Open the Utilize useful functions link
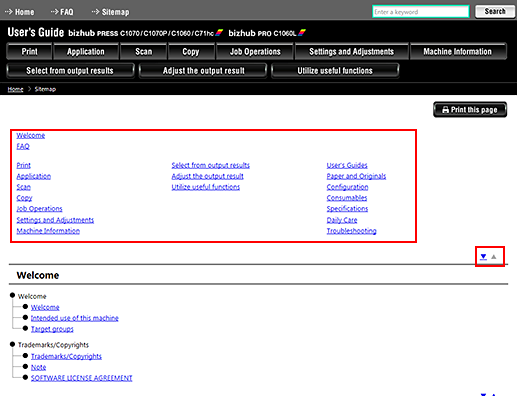The image size is (517, 396). click(206, 187)
